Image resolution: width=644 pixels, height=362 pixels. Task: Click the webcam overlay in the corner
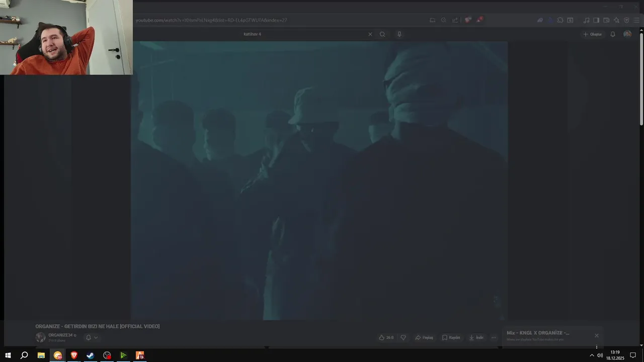point(66,37)
